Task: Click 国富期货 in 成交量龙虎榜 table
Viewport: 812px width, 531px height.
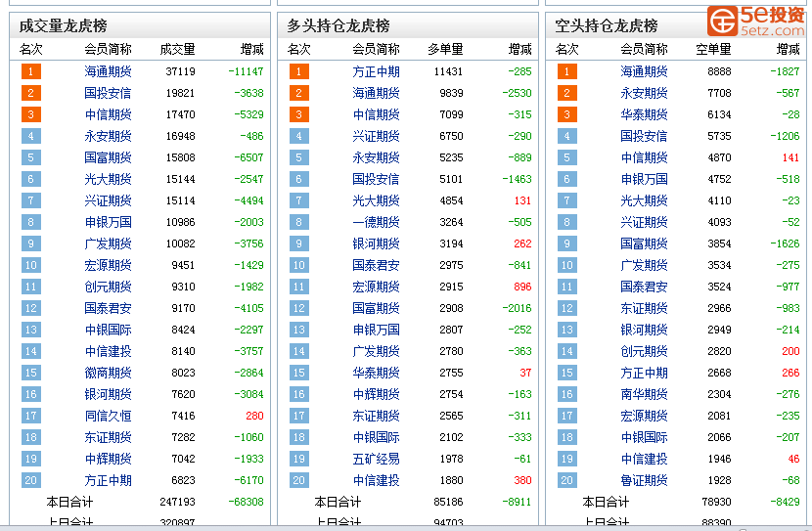Action: click(x=108, y=157)
